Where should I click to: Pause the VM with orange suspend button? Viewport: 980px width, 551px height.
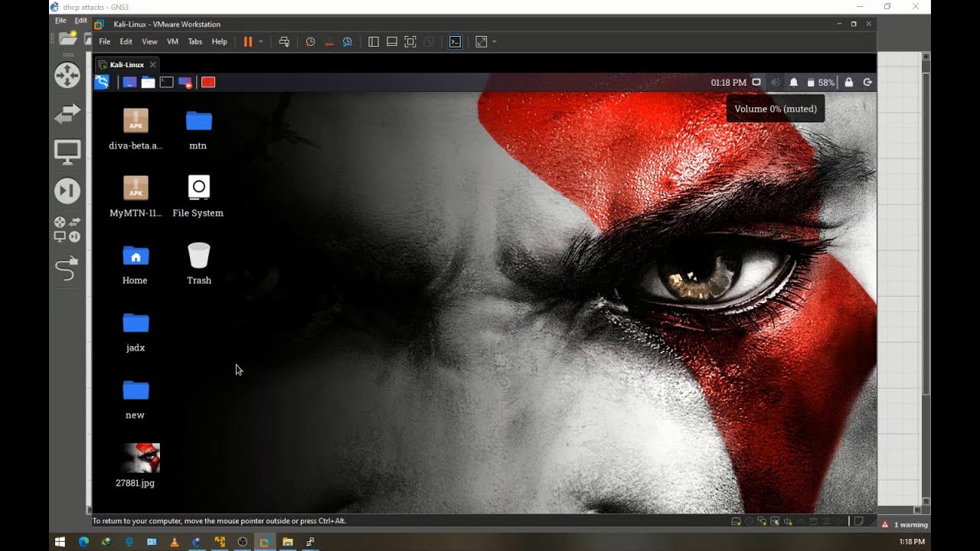[x=247, y=41]
